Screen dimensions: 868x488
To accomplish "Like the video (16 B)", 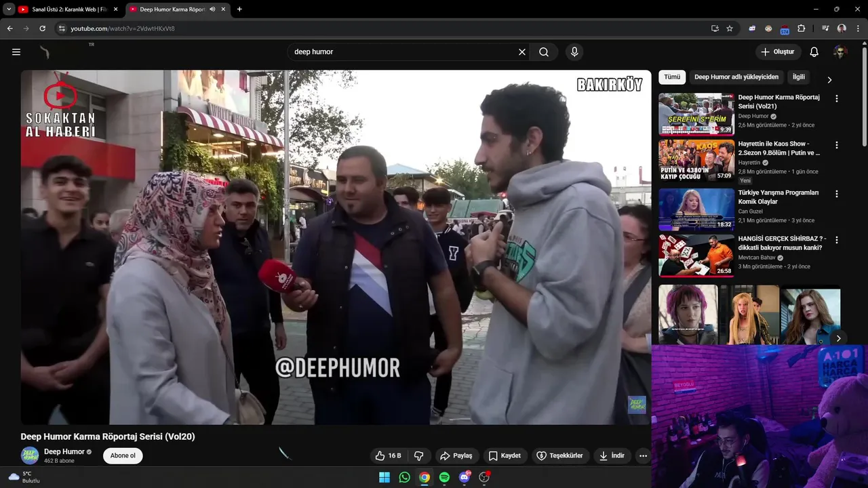I will click(389, 456).
